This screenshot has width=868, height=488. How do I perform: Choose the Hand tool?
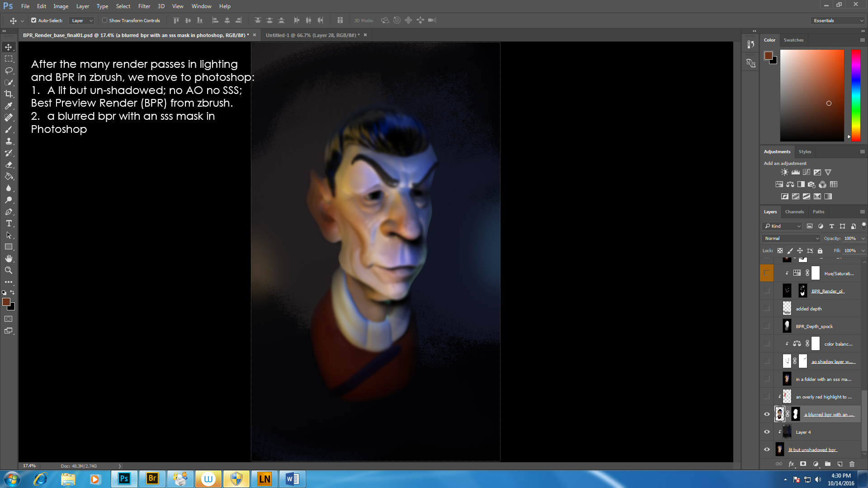click(x=9, y=258)
